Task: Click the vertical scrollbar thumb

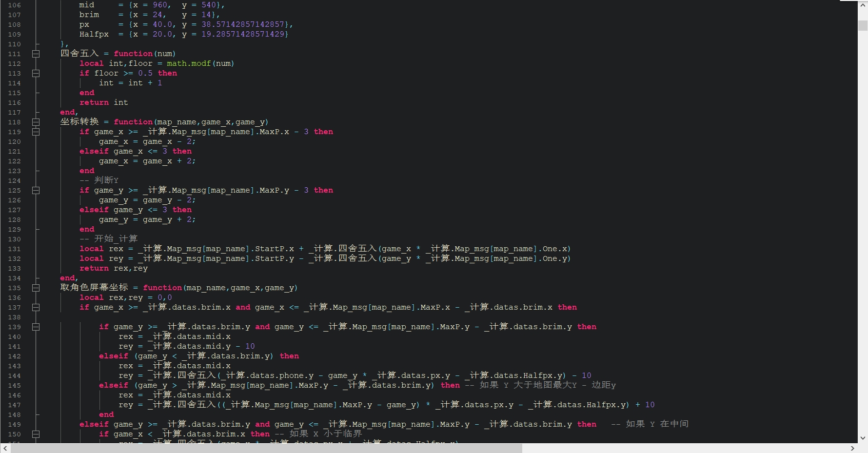Action: point(863,26)
